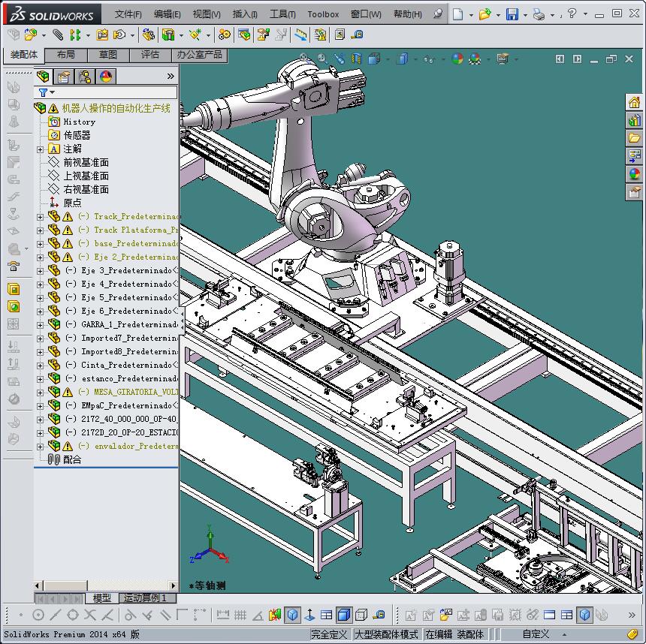The height and width of the screenshot is (644, 646).
Task: Click the filter funnel icon in tree
Action: [43, 92]
